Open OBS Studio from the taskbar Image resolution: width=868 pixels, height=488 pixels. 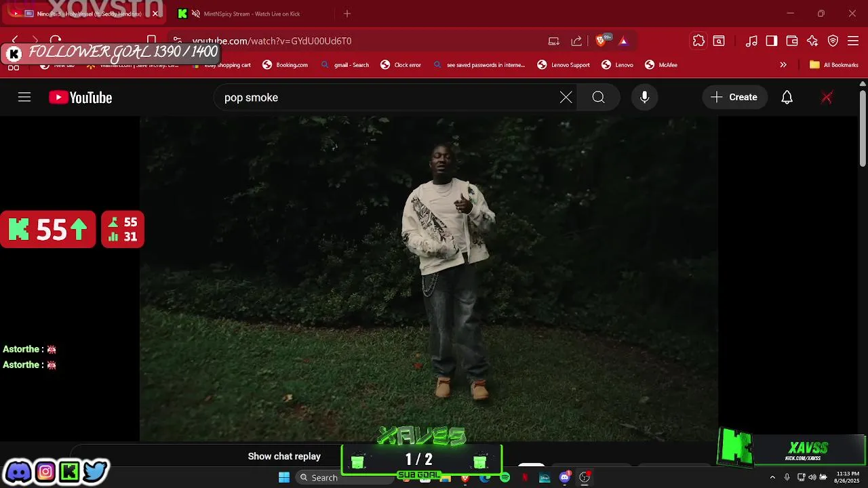(x=585, y=478)
